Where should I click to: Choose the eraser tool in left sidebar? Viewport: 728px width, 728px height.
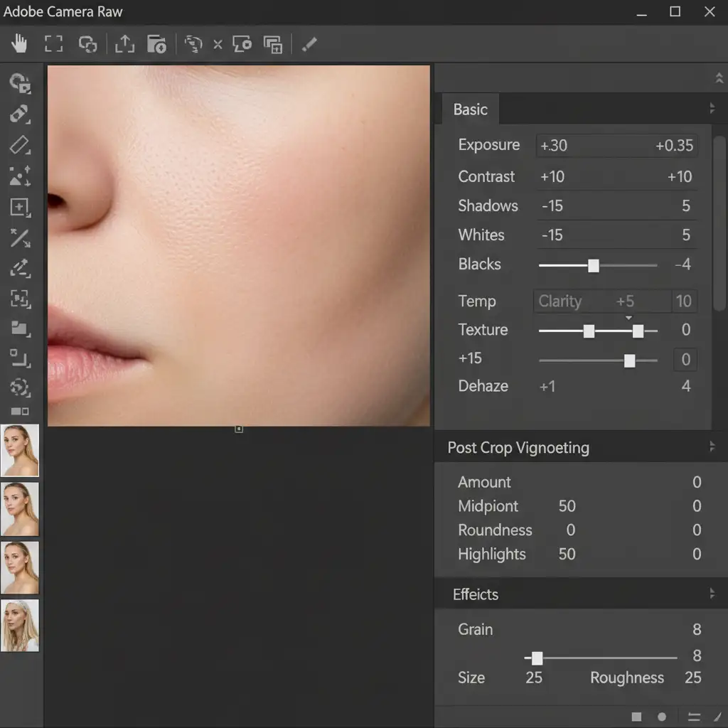point(20,145)
